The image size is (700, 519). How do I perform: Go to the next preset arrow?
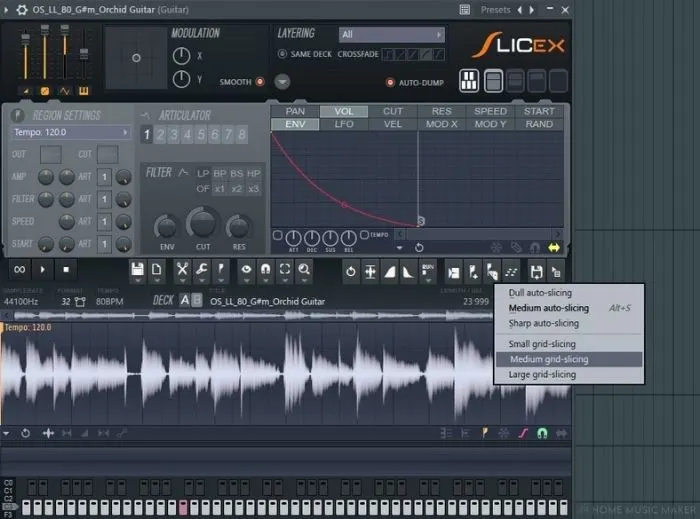(532, 9)
